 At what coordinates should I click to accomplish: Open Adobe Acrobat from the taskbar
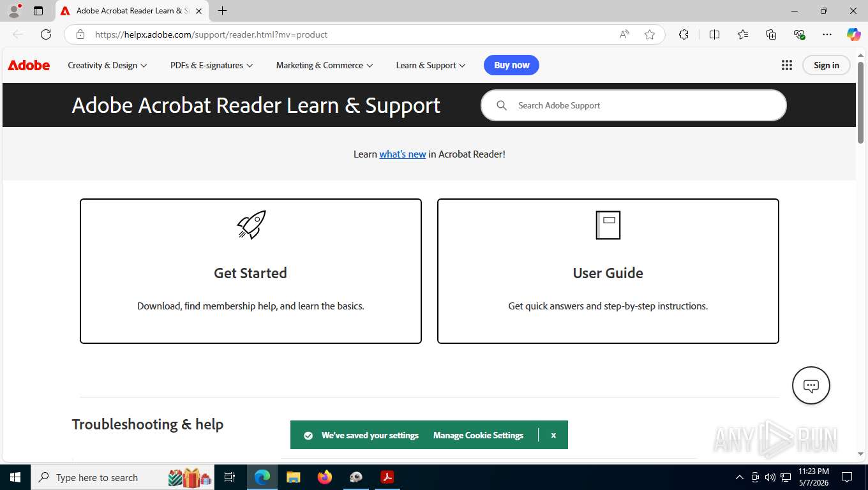pos(387,477)
